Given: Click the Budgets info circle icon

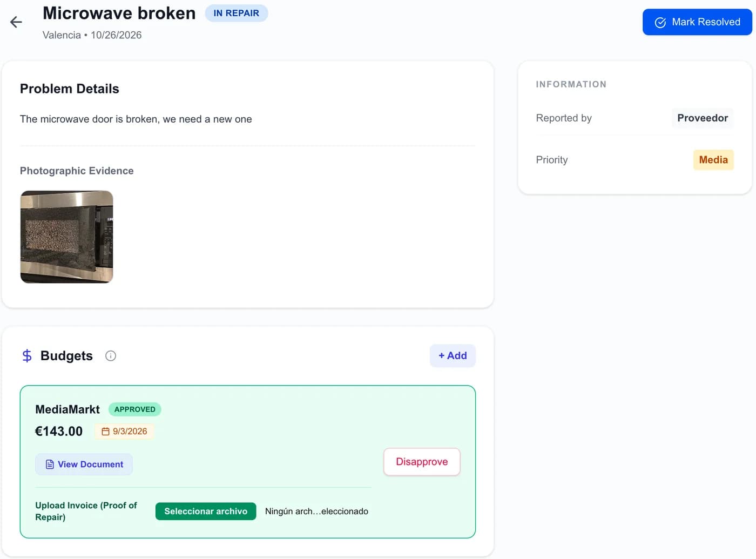Looking at the screenshot, I should (x=111, y=356).
